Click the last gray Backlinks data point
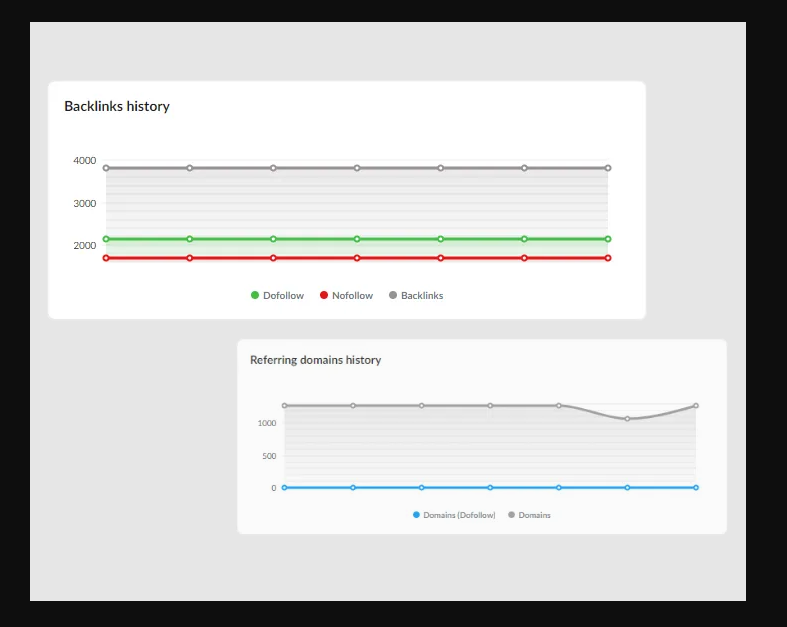Viewport: 787px width, 627px height. pyautogui.click(x=608, y=168)
